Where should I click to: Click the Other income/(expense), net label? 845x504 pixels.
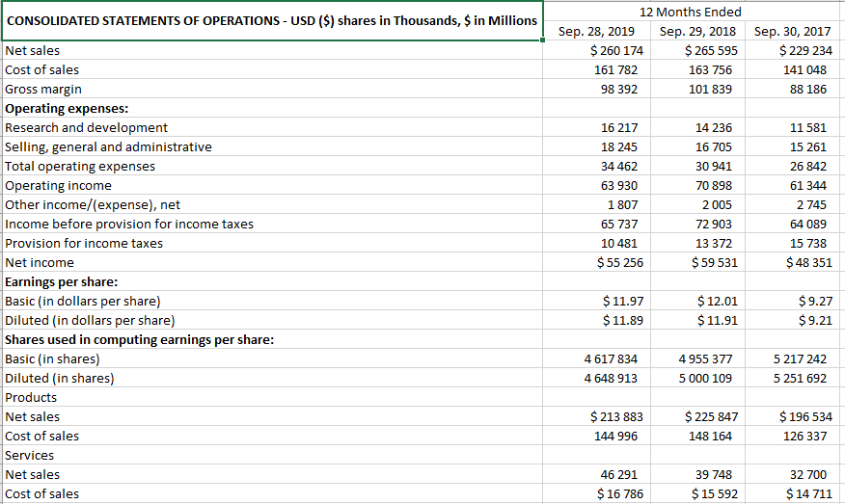click(93, 204)
